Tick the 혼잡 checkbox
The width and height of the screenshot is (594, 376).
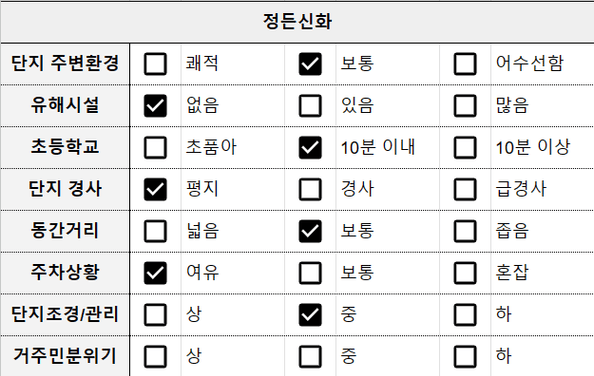(465, 273)
